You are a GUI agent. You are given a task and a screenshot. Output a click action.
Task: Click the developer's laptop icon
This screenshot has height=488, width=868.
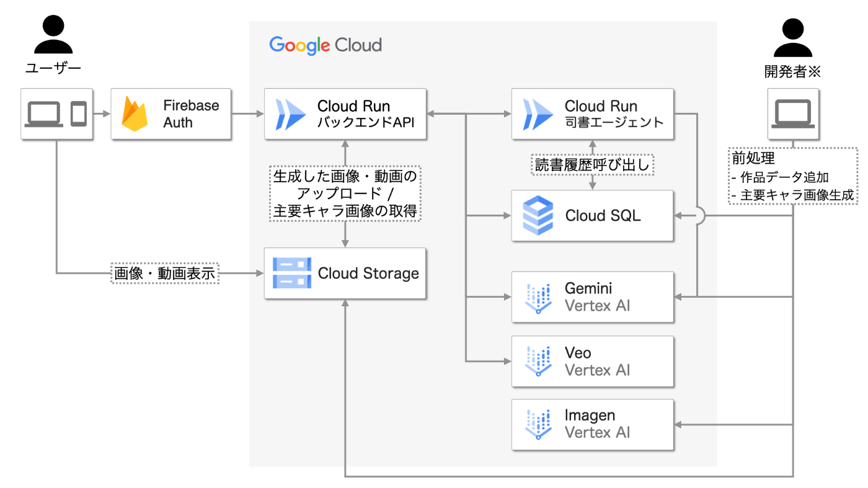[793, 114]
